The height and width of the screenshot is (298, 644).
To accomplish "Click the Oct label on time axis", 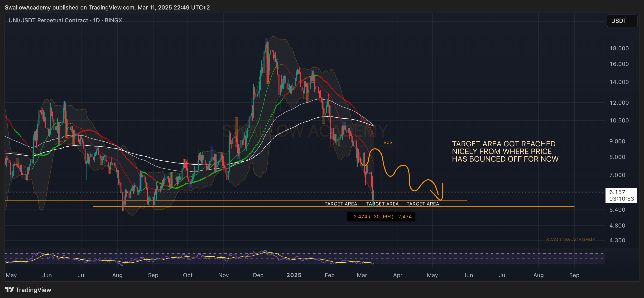I will [188, 275].
